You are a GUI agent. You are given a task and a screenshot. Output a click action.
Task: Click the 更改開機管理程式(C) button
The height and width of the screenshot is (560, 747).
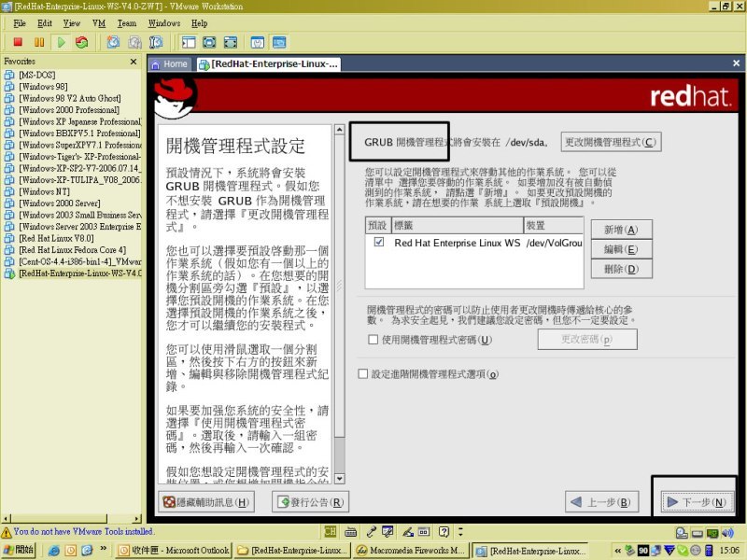[611, 142]
